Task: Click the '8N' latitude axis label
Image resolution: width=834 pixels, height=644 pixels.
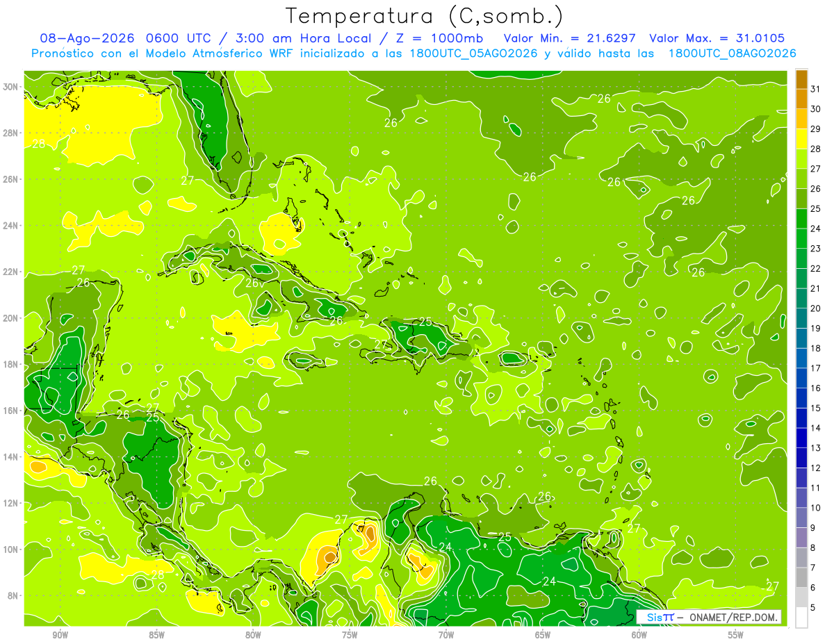Action: (x=14, y=596)
